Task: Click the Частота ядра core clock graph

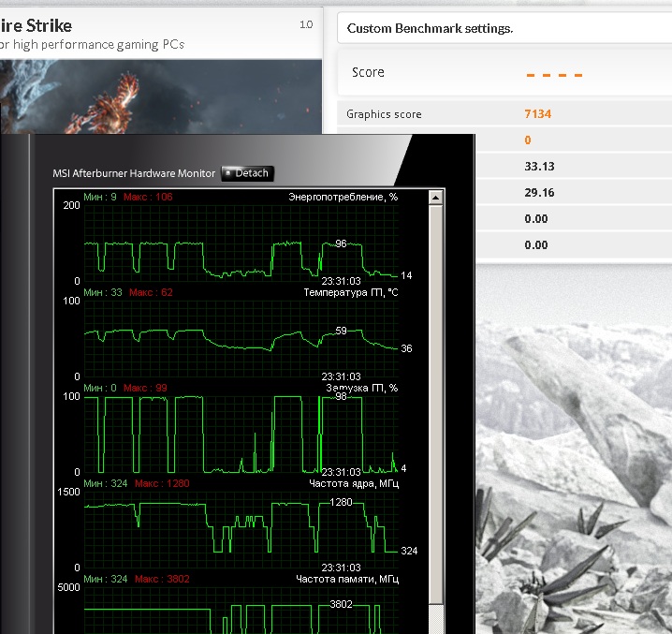Action: [x=241, y=529]
